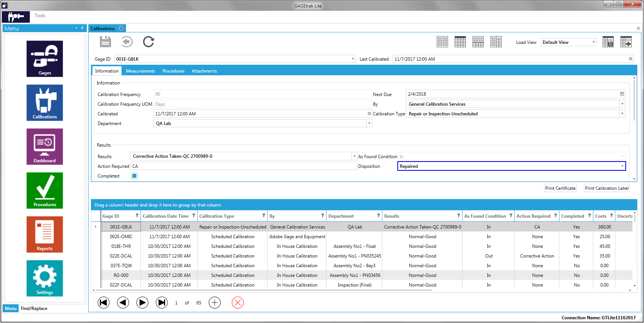
Task: Open the Load View dropdown
Action: [594, 42]
